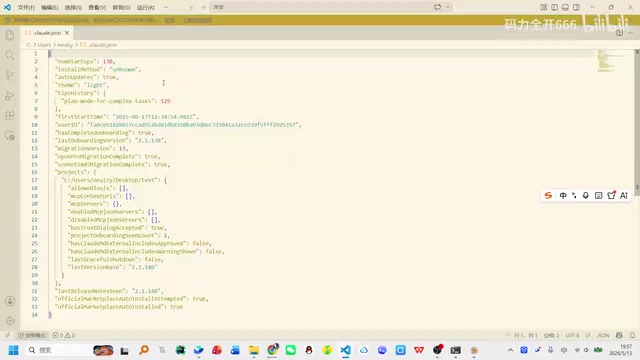Click the userID value on line 10

tap(194, 125)
